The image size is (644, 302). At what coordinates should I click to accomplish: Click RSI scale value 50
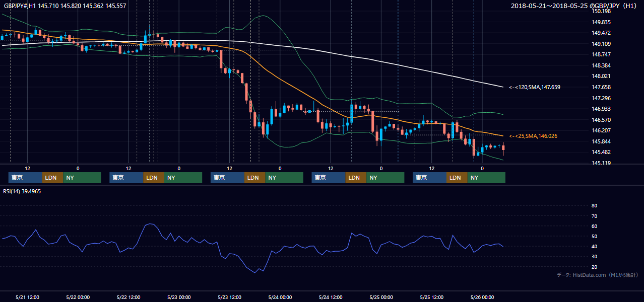(x=594, y=236)
